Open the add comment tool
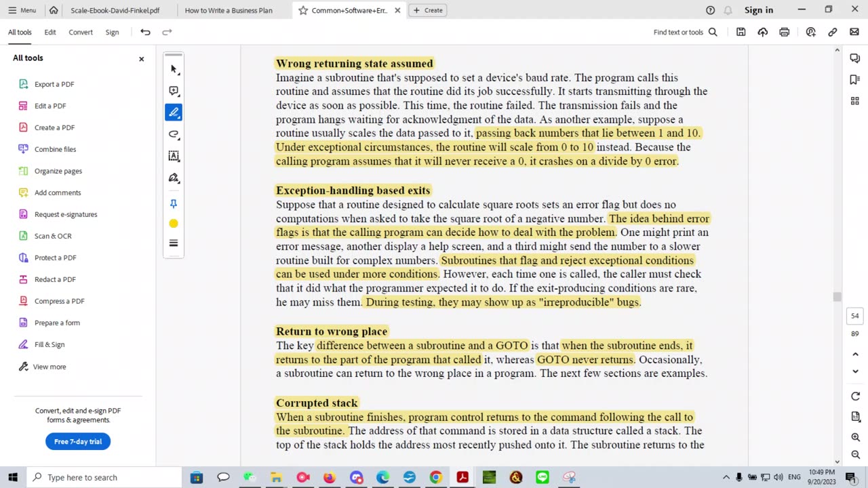The image size is (868, 488). coord(174,91)
